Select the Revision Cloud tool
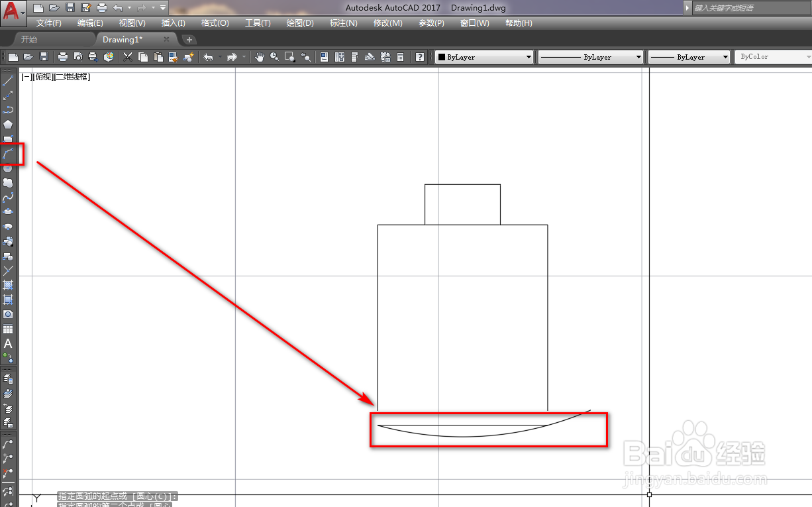 click(8, 183)
